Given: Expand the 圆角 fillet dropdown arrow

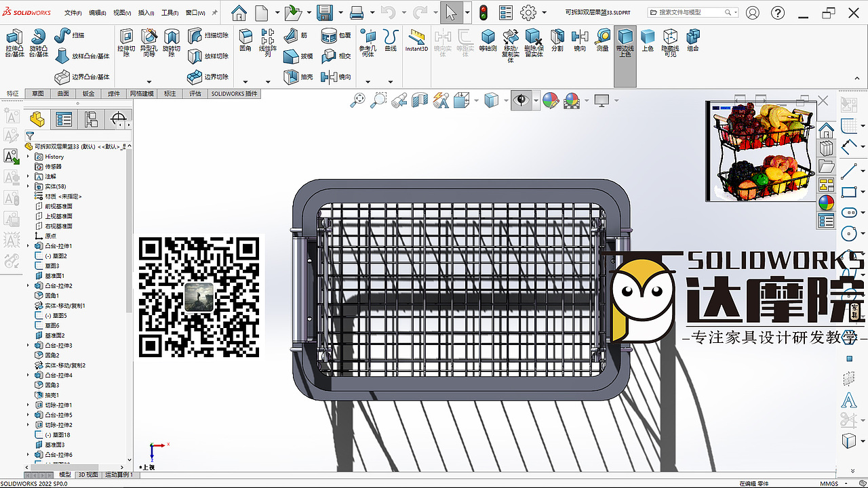Looking at the screenshot, I should (245, 82).
